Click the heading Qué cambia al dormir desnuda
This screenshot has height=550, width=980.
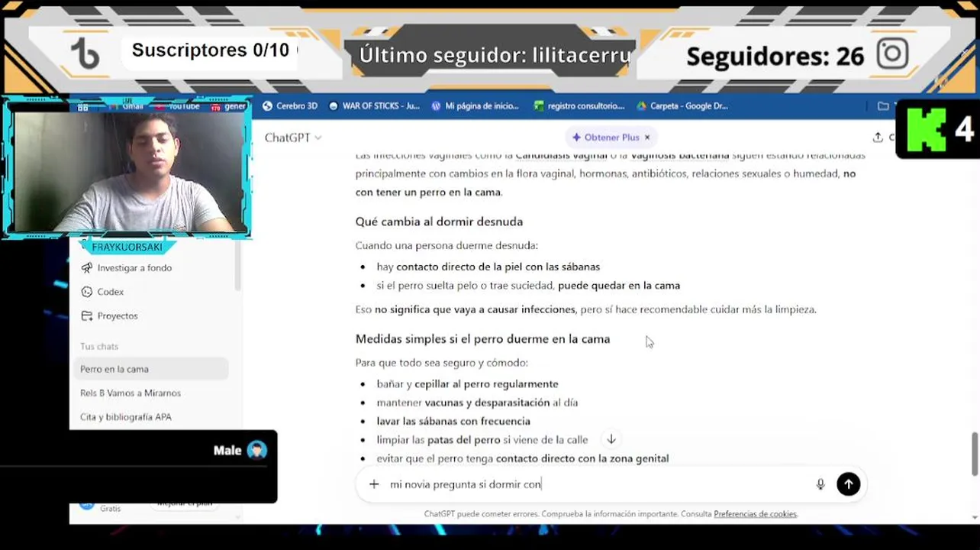pyautogui.click(x=439, y=222)
